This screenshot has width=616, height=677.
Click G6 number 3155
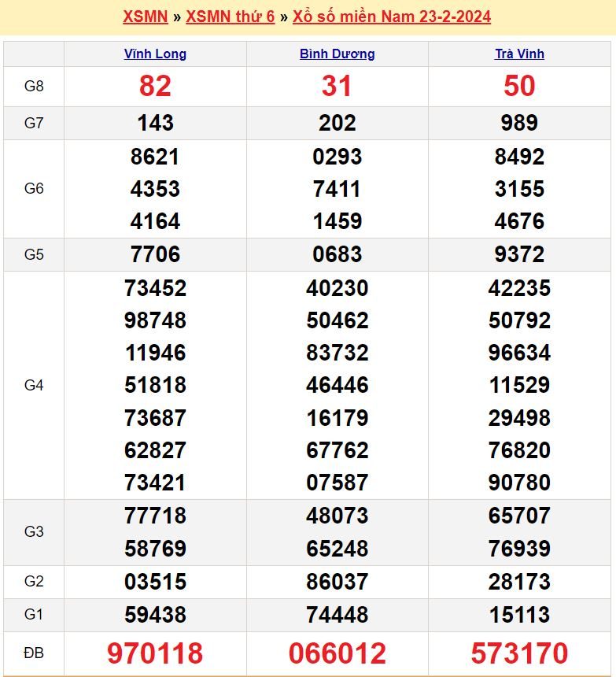(x=519, y=189)
